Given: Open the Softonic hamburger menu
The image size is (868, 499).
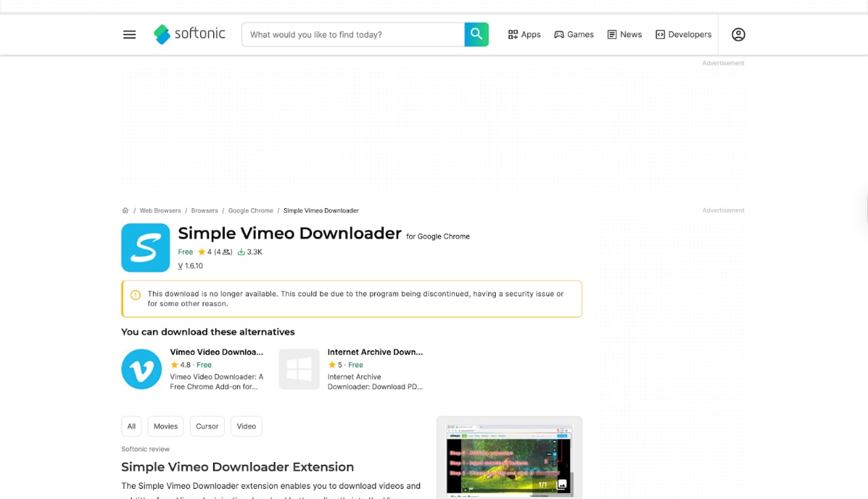Looking at the screenshot, I should [x=129, y=34].
